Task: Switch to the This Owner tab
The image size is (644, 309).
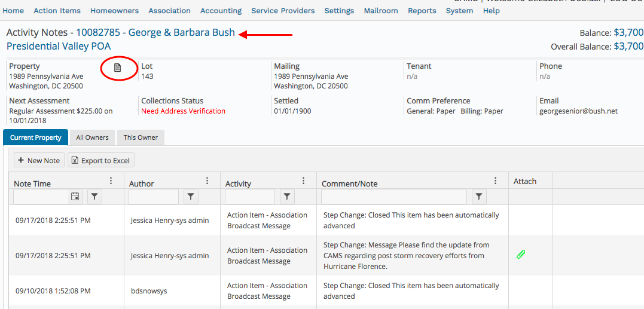Action: tap(141, 137)
